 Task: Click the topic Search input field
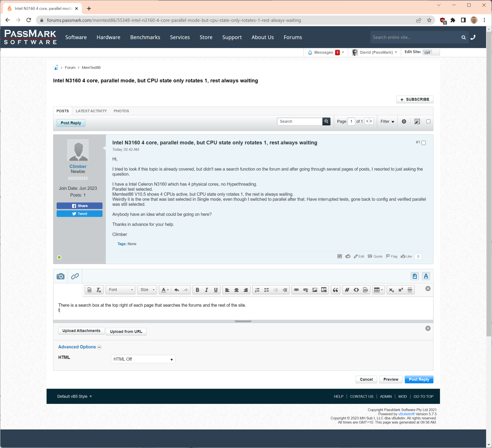pos(300,121)
